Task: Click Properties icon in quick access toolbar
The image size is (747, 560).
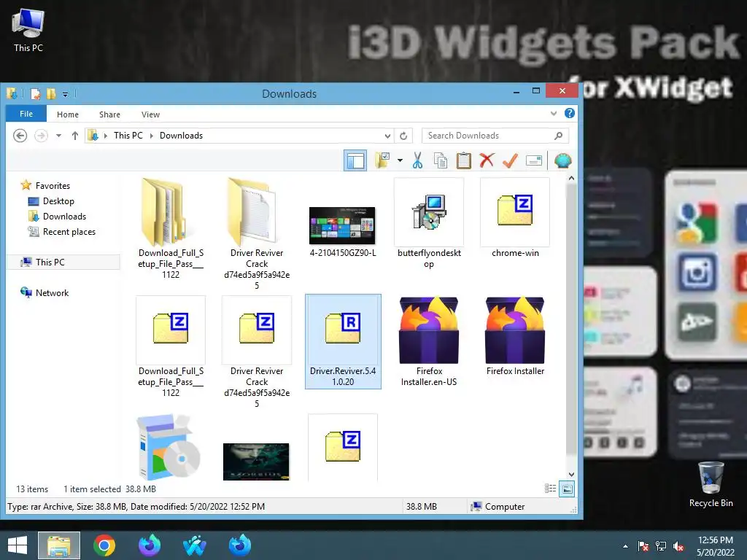Action: [x=36, y=94]
